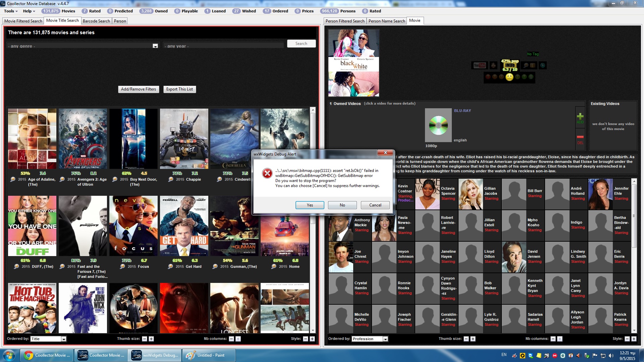Select the Blu-ray disc icon
Viewport: 644px width, 362px height.
click(438, 125)
